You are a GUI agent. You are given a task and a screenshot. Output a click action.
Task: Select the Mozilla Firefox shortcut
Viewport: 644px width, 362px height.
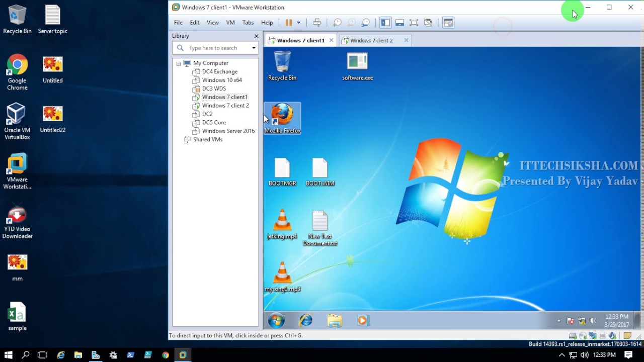click(x=282, y=119)
